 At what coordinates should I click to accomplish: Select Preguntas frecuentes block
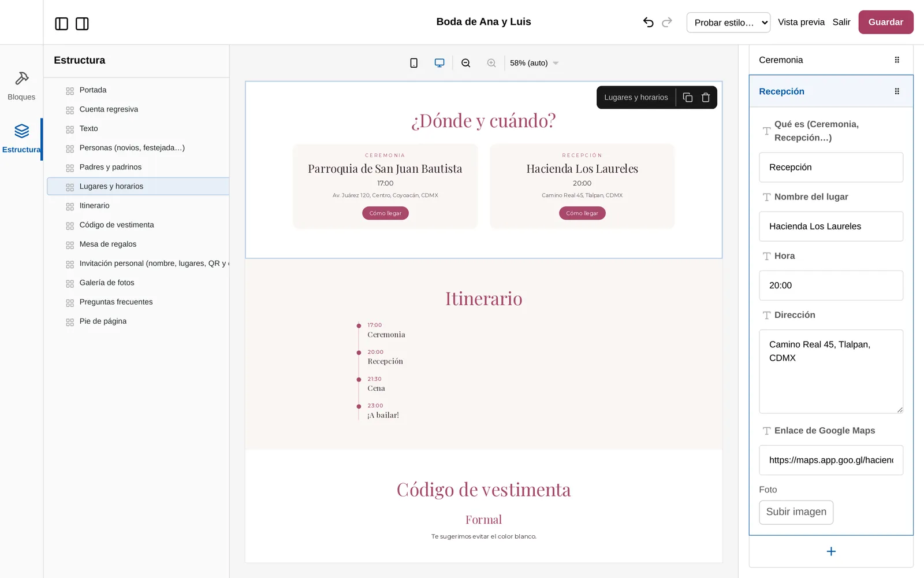tap(138, 302)
